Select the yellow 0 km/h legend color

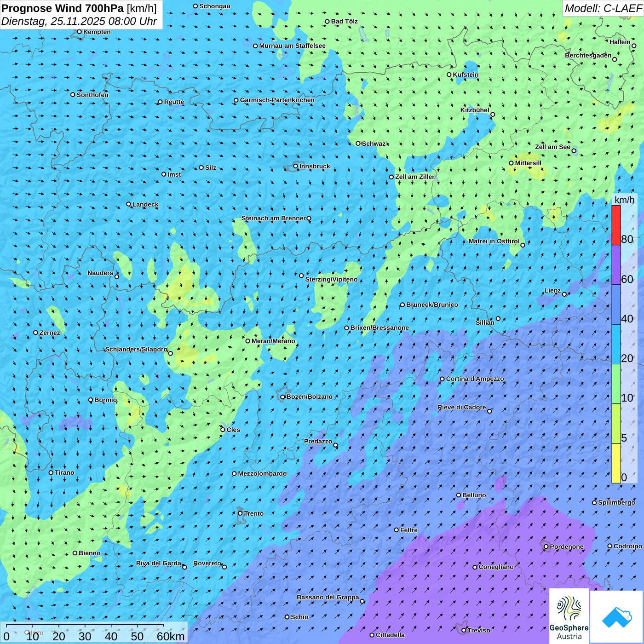(616, 463)
